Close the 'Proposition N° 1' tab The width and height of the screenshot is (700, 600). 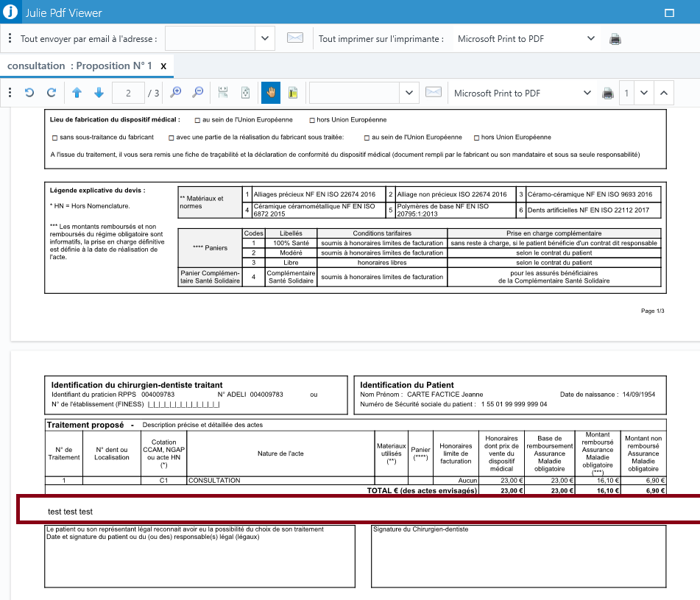tap(163, 66)
